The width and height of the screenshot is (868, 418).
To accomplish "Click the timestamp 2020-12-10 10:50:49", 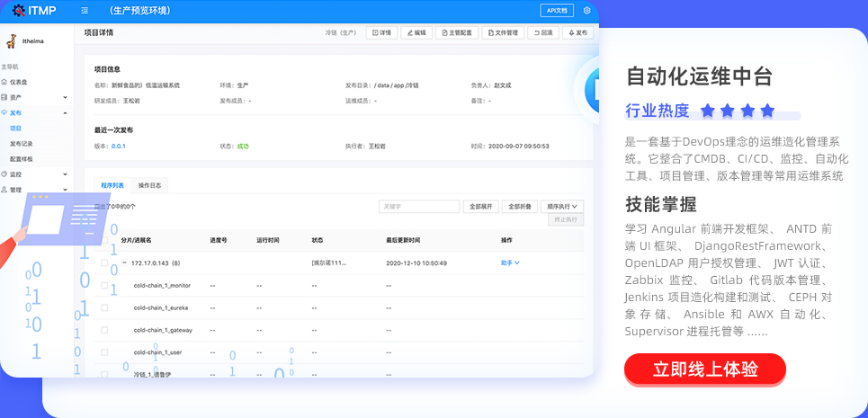I will point(416,263).
